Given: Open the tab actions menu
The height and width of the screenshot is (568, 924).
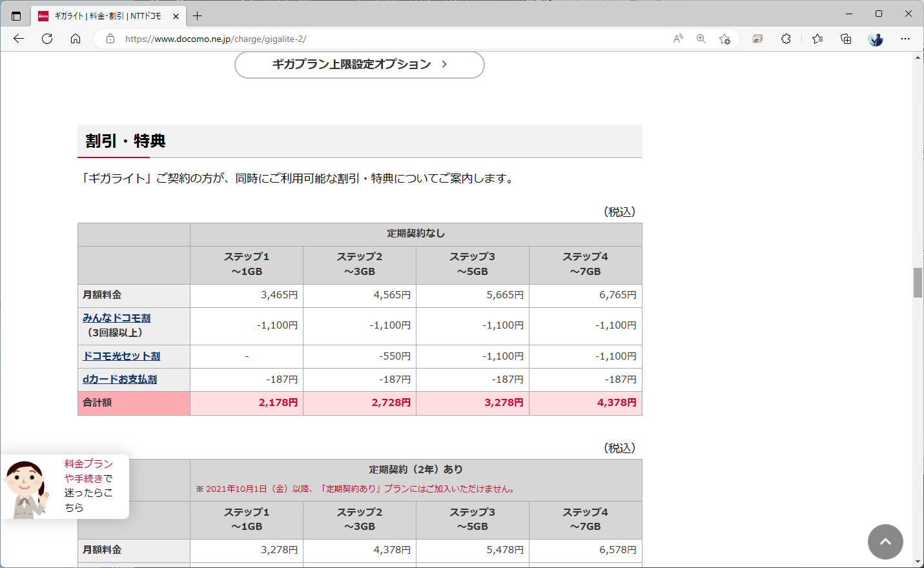Looking at the screenshot, I should [15, 15].
